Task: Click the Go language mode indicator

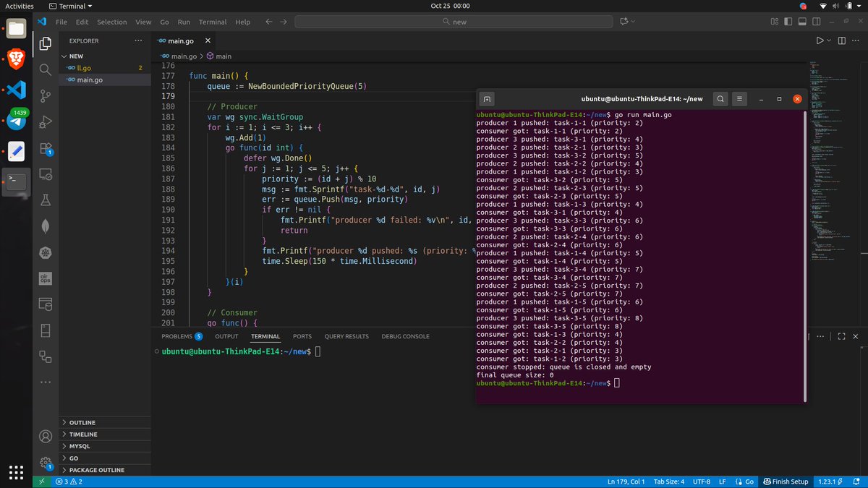Action: click(x=744, y=481)
